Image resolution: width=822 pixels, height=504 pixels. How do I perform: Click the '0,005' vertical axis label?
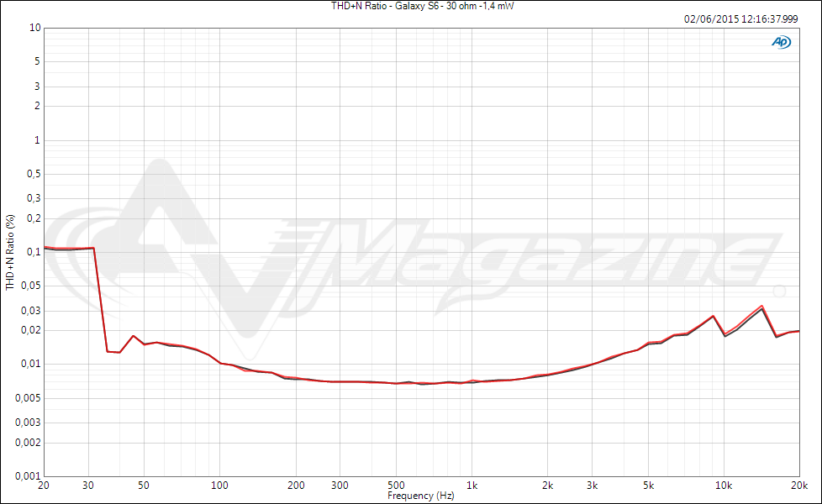coord(28,398)
